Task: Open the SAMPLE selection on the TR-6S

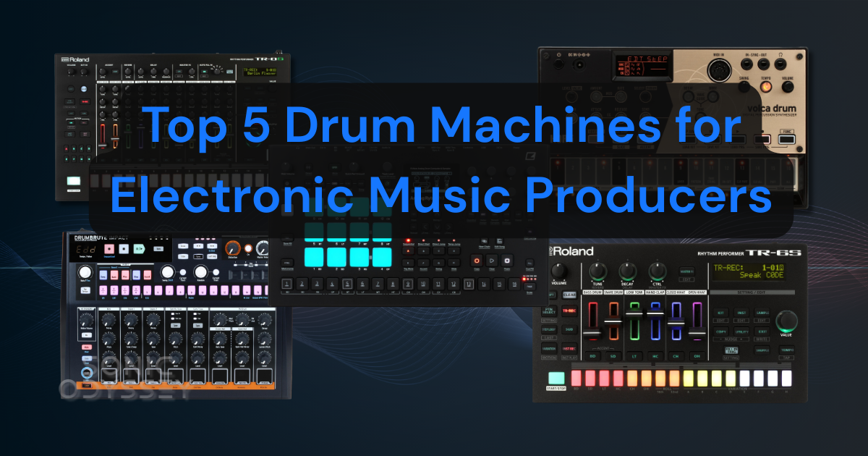Action: (762, 313)
